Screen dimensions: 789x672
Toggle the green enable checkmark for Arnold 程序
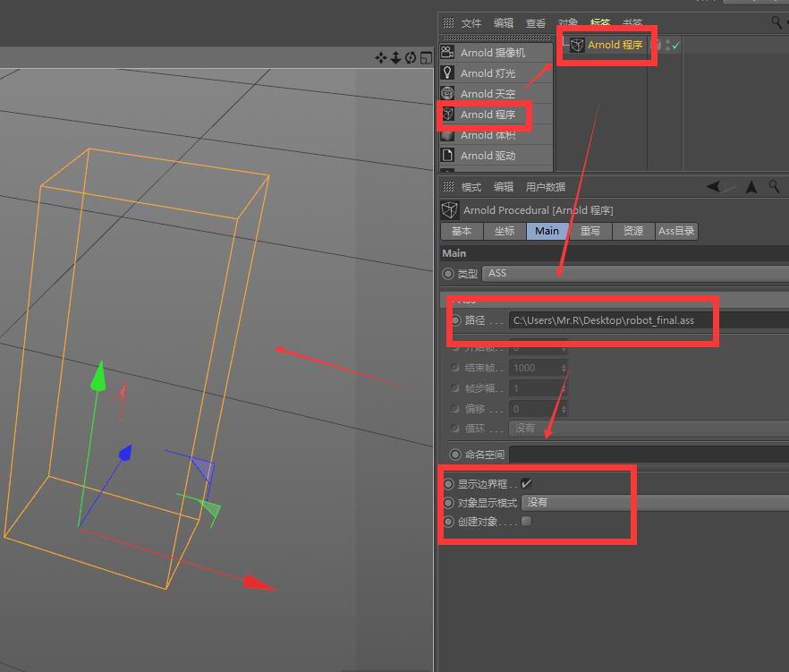pyautogui.click(x=675, y=46)
